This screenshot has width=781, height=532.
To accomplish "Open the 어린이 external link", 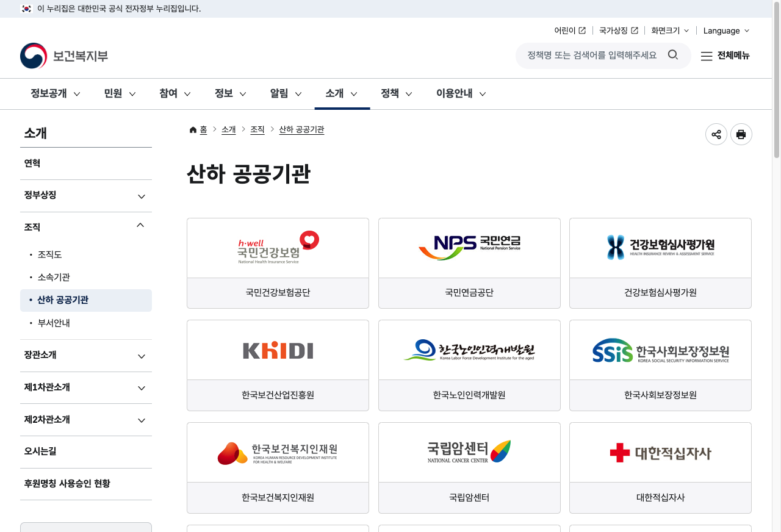I will (x=570, y=31).
